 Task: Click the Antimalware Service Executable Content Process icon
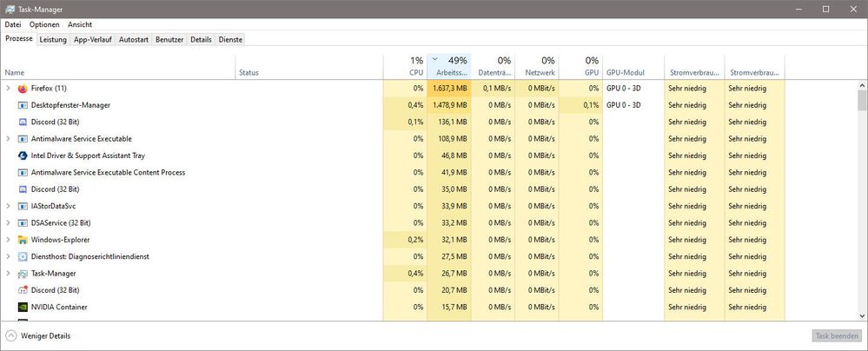pyautogui.click(x=23, y=173)
